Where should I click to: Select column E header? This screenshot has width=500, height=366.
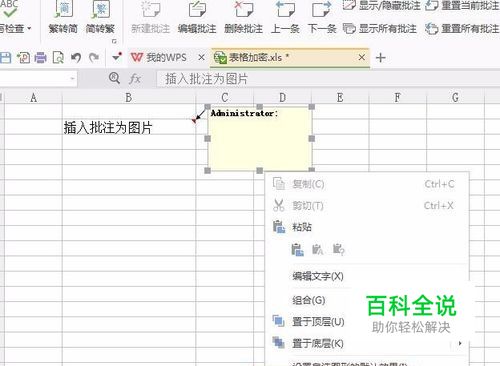340,98
